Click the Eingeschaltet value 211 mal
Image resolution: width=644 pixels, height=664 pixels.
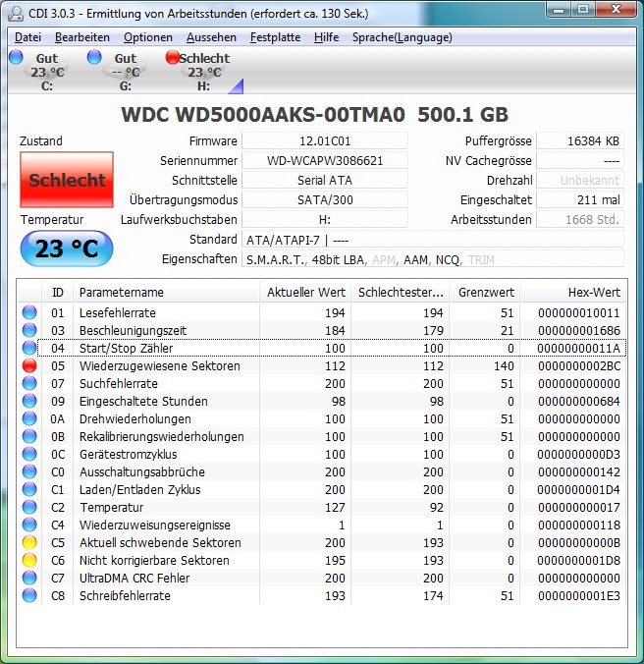coord(580,199)
